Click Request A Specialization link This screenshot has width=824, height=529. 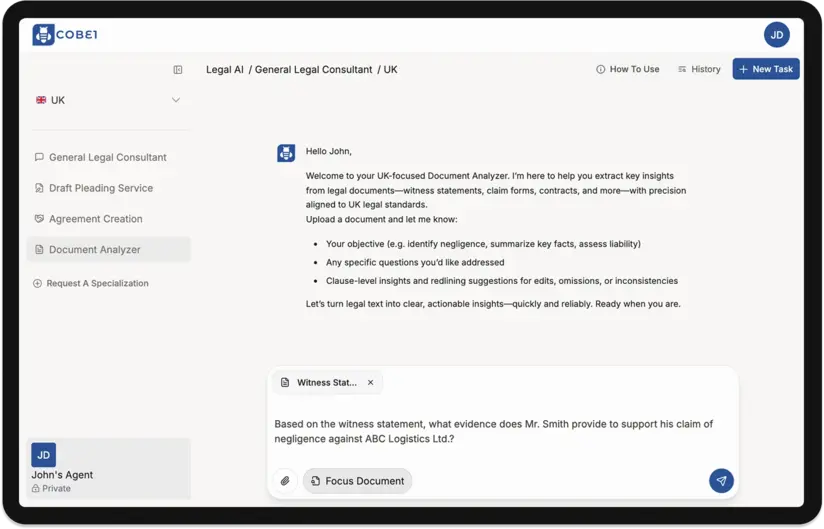[96, 283]
